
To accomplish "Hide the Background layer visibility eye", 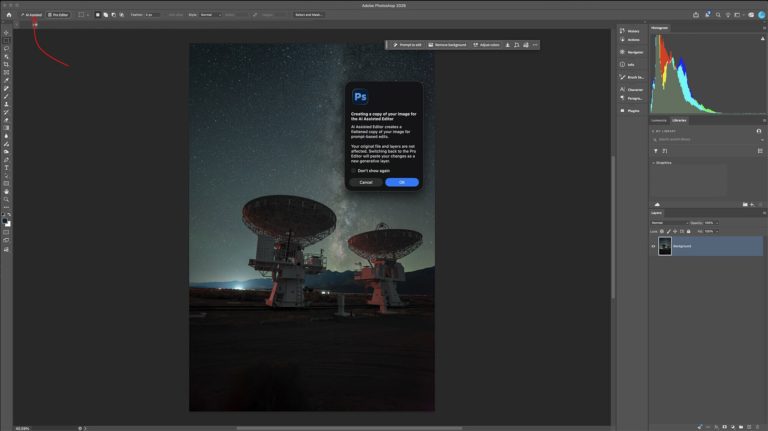I will [x=653, y=246].
